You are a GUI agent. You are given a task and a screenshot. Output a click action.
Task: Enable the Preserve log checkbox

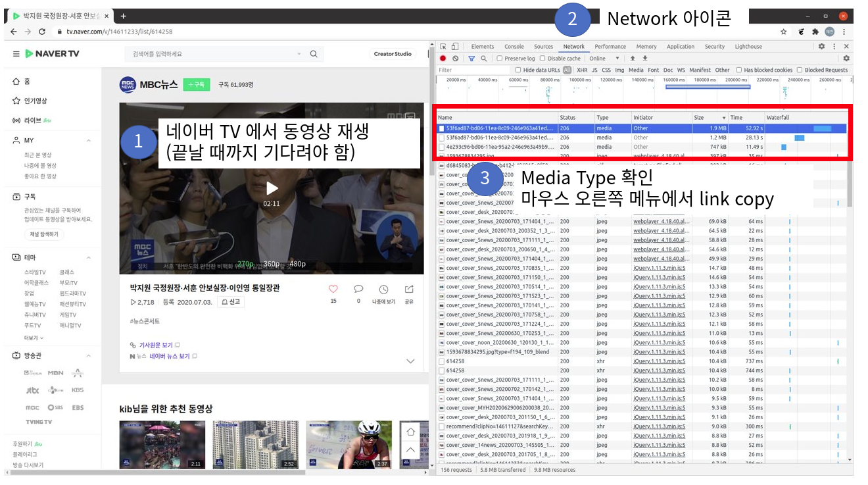pos(500,59)
